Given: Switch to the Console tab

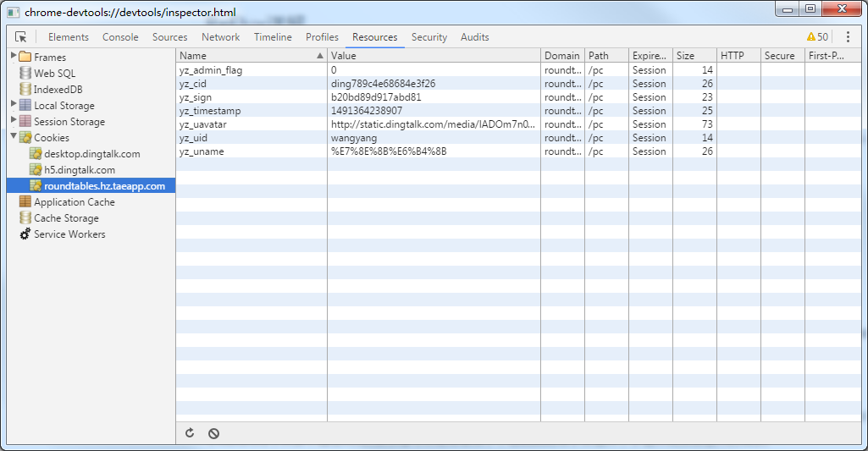Looking at the screenshot, I should point(120,37).
